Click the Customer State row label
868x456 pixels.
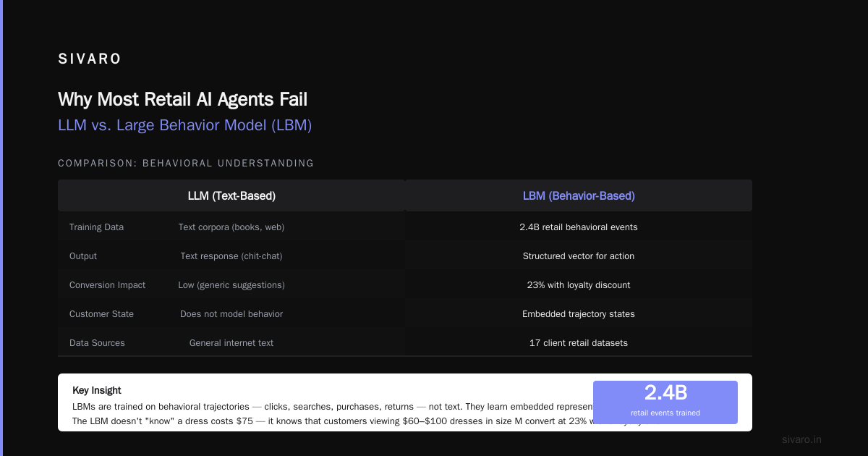pyautogui.click(x=101, y=314)
